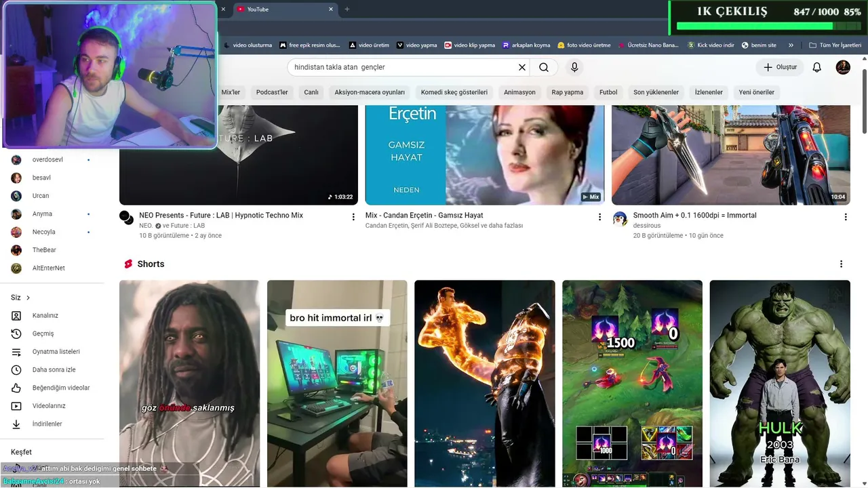868x488 pixels.
Task: Select the Rap yapma filter chip
Action: coord(568,92)
